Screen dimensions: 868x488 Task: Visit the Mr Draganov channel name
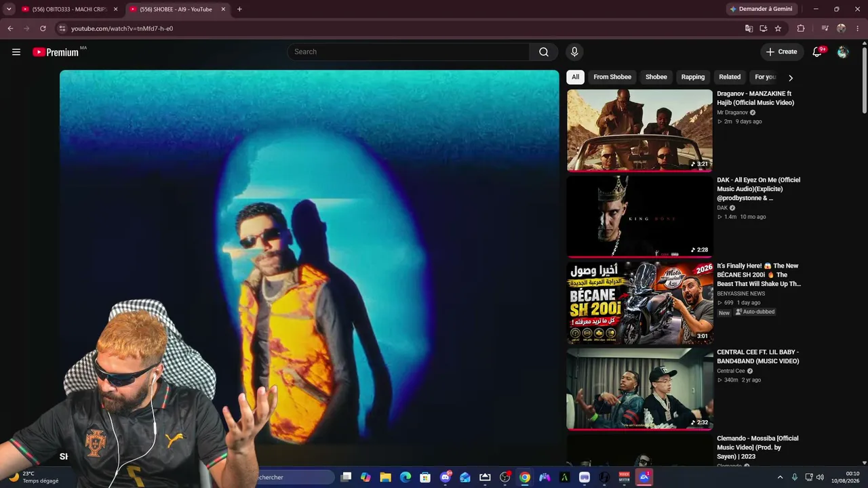click(x=732, y=113)
